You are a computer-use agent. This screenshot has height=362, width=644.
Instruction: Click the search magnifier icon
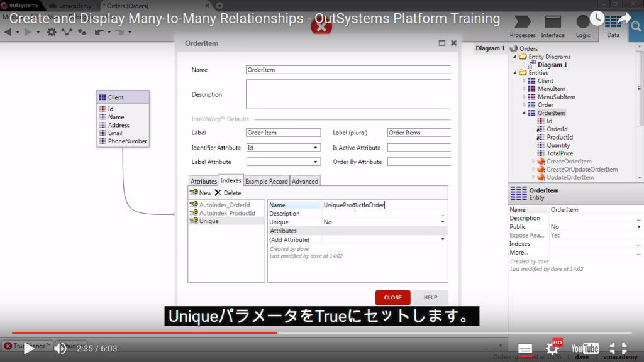pos(636,27)
